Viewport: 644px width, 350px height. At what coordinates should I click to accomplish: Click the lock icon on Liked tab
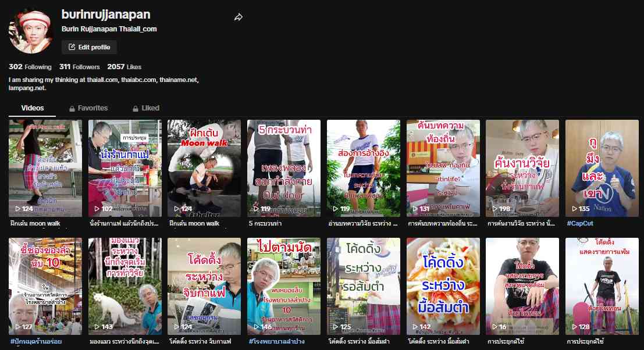click(135, 109)
